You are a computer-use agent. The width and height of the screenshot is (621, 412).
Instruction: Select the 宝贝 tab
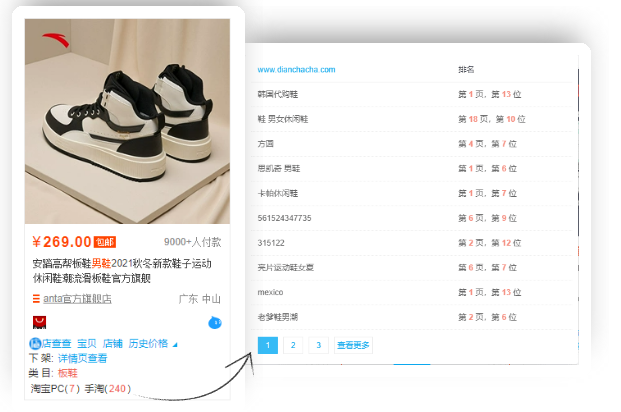87,343
